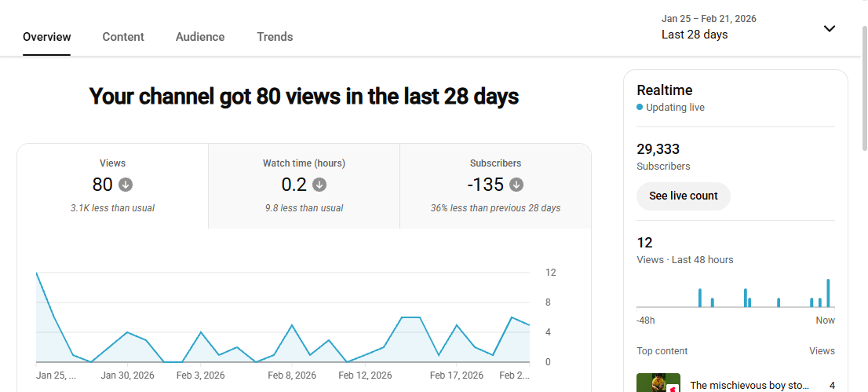The height and width of the screenshot is (392, 868).
Task: Click the Jan 25 peak on the views graph
Action: pyautogui.click(x=37, y=273)
